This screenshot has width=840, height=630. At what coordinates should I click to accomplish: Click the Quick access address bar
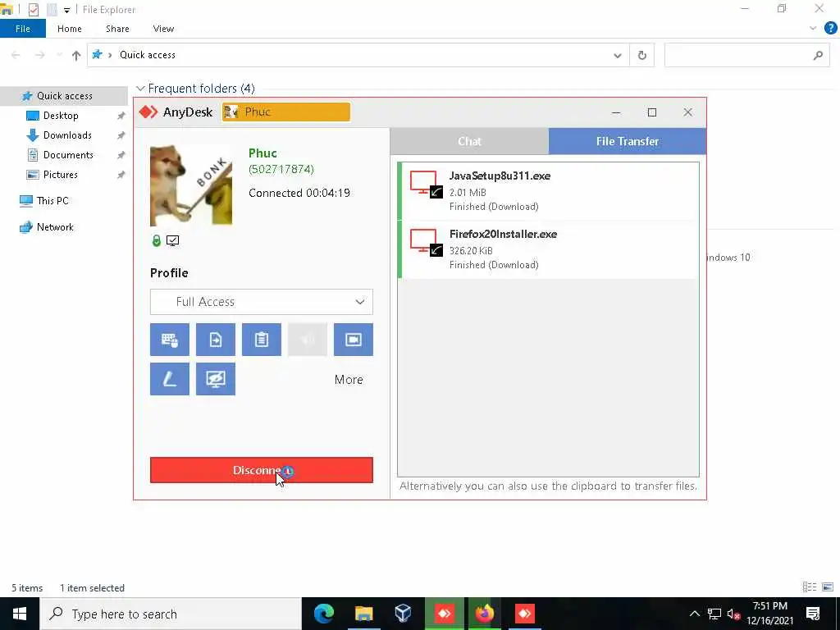358,55
